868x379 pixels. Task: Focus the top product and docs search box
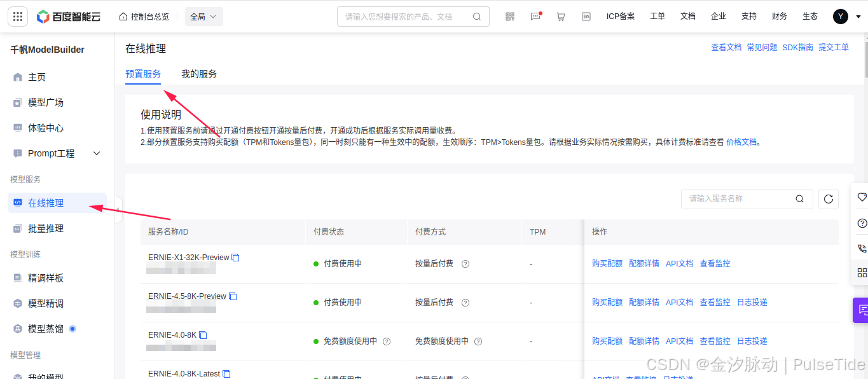[413, 17]
